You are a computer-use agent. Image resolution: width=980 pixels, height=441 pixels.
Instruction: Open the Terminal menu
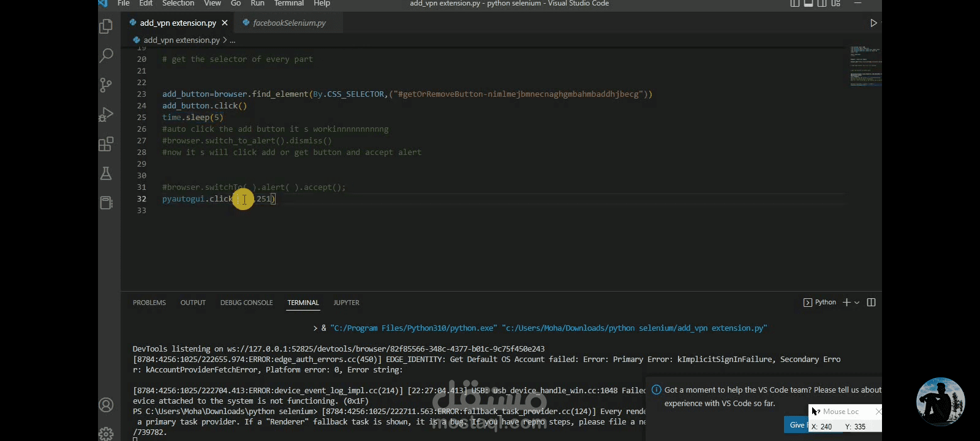(289, 3)
